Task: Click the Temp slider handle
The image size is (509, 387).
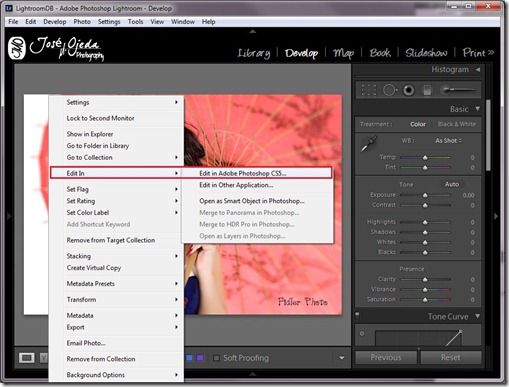Action: [425, 157]
